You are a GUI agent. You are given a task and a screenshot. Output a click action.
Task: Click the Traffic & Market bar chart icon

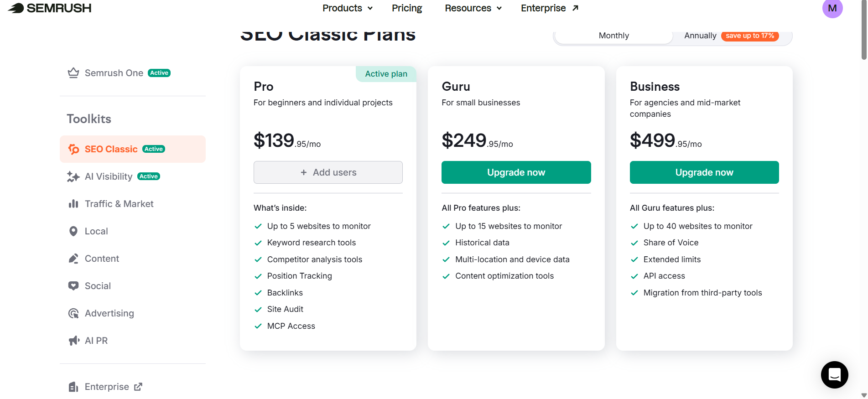pyautogui.click(x=73, y=203)
